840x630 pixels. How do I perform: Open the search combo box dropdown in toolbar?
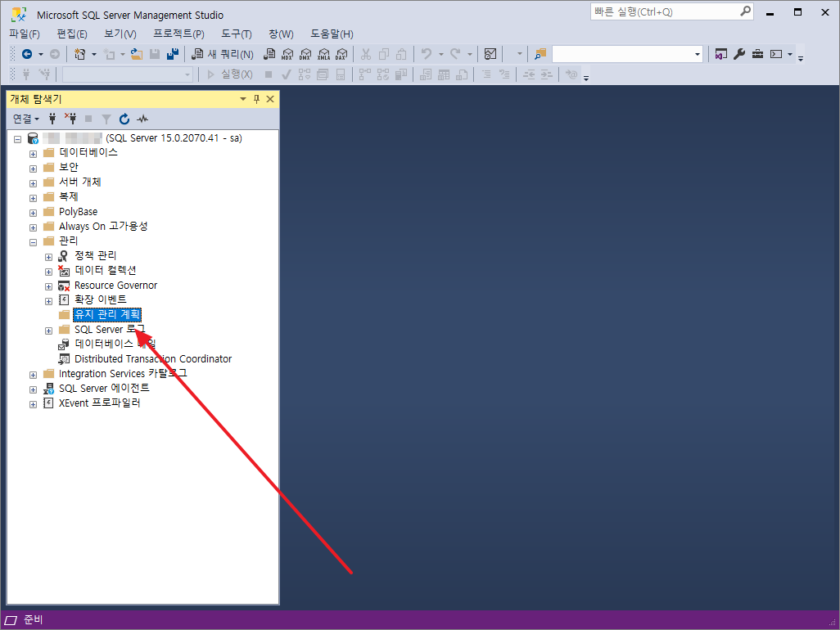697,54
